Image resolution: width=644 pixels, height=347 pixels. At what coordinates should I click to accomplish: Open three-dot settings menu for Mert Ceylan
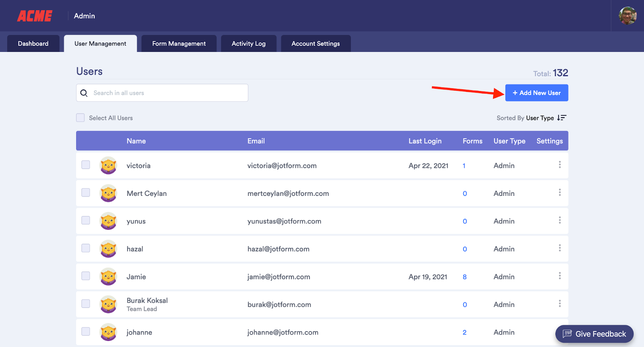click(559, 193)
